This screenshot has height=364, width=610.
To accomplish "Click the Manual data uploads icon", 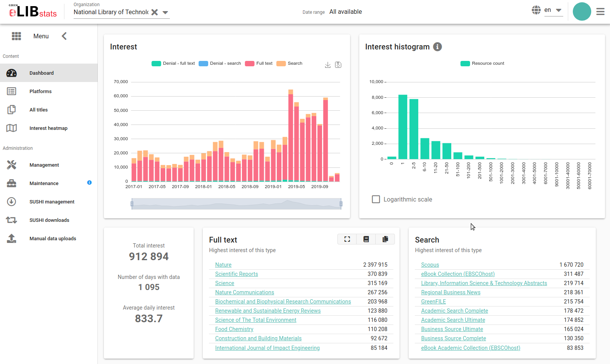I will point(12,238).
